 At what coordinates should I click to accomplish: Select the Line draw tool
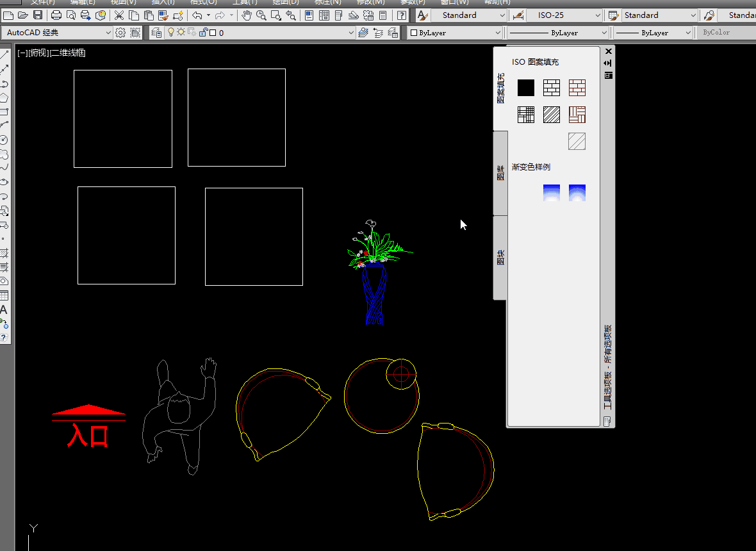(x=4, y=56)
